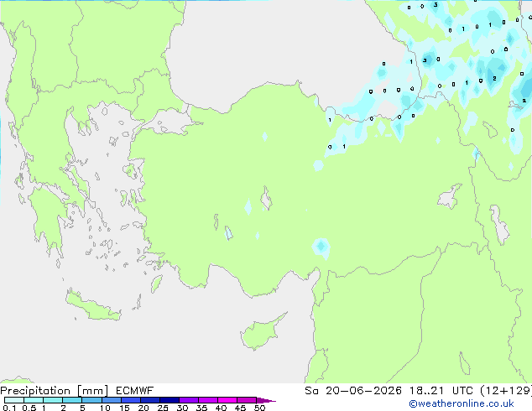The height and width of the screenshot is (411, 532).
Task: Click the 'Precipitation' title word
Action: pyautogui.click(x=35, y=391)
